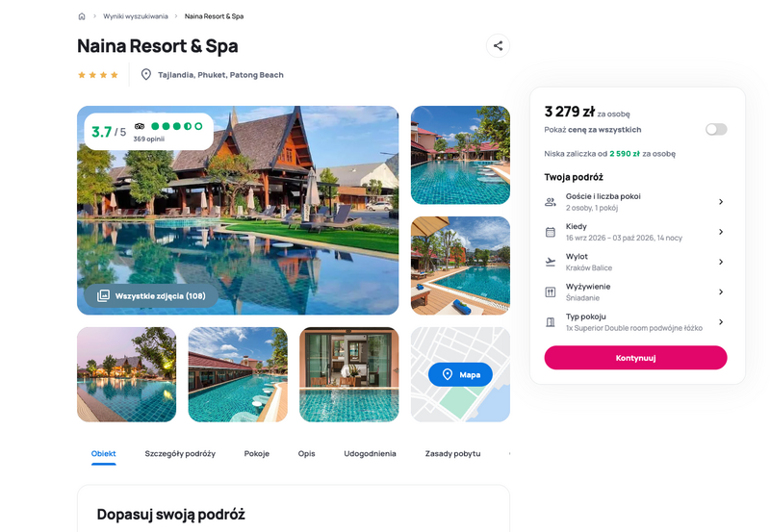The image size is (770, 532).
Task: Click the cutlery icon beside Wyżywienie
Action: click(x=551, y=292)
